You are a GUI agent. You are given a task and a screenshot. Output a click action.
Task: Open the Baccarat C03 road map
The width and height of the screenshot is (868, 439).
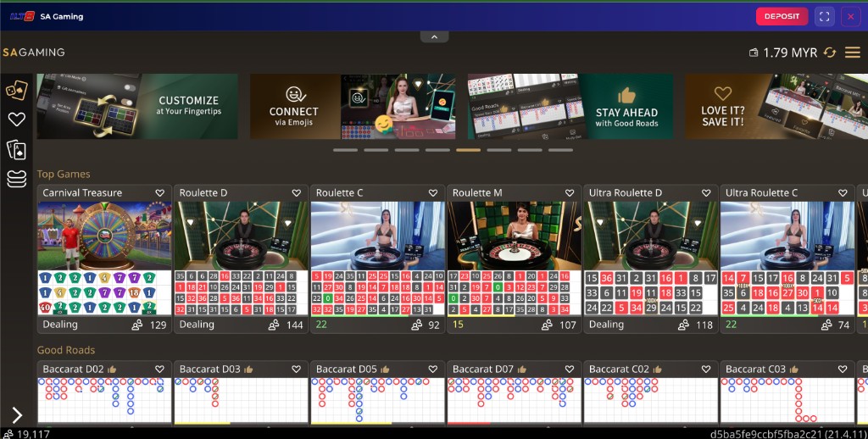pos(787,401)
